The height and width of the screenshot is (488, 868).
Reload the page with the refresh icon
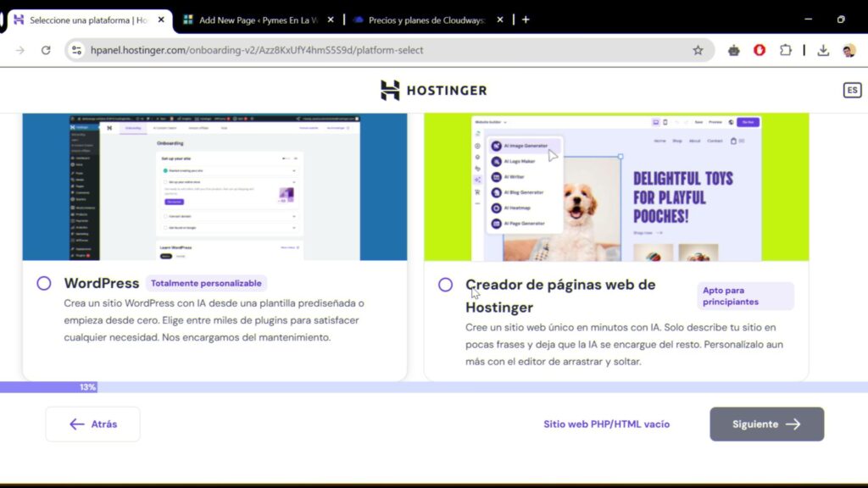(x=46, y=50)
